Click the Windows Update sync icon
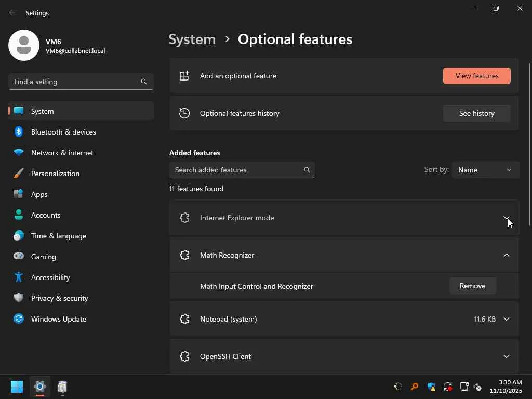 coord(19,319)
